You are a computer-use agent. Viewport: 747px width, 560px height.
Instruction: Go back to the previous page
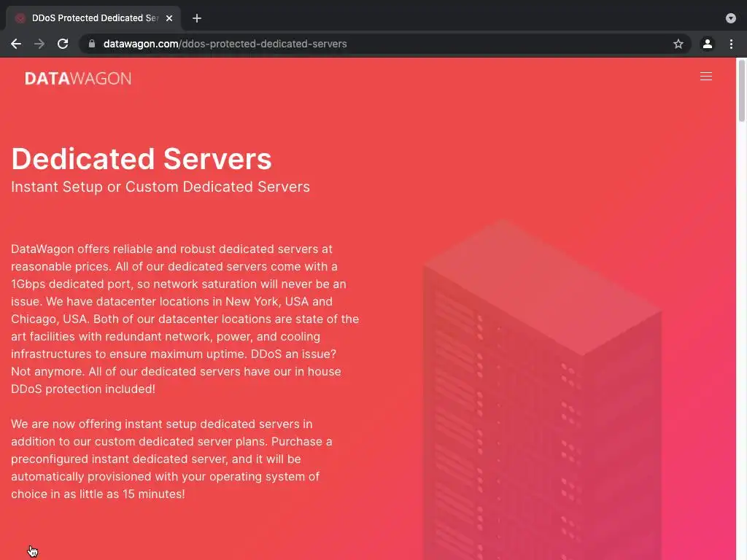[x=16, y=44]
